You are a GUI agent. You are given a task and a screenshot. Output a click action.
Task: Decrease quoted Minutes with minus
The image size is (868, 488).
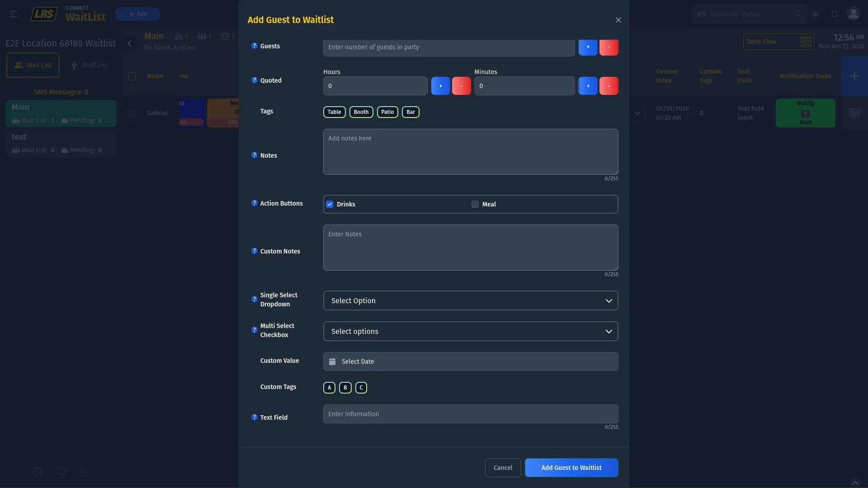pyautogui.click(x=609, y=86)
